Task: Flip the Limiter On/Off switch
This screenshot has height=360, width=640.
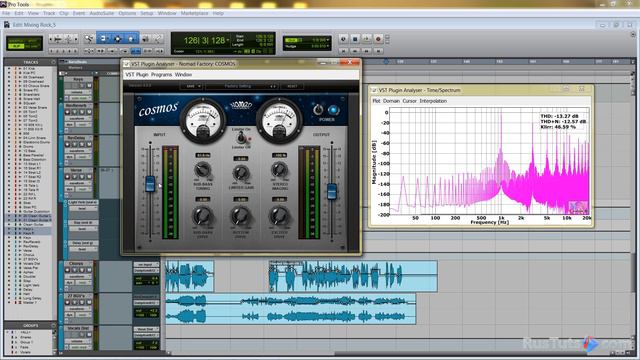Action: (x=241, y=138)
